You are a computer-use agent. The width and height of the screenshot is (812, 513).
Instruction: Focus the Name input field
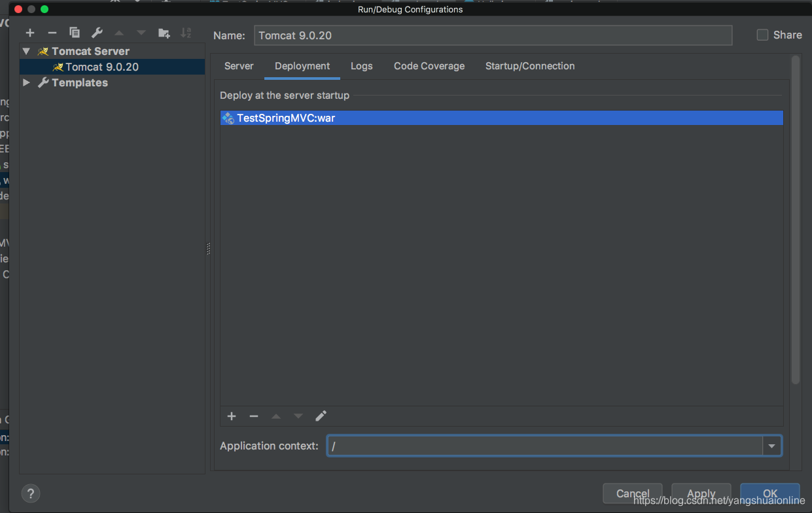click(x=493, y=35)
